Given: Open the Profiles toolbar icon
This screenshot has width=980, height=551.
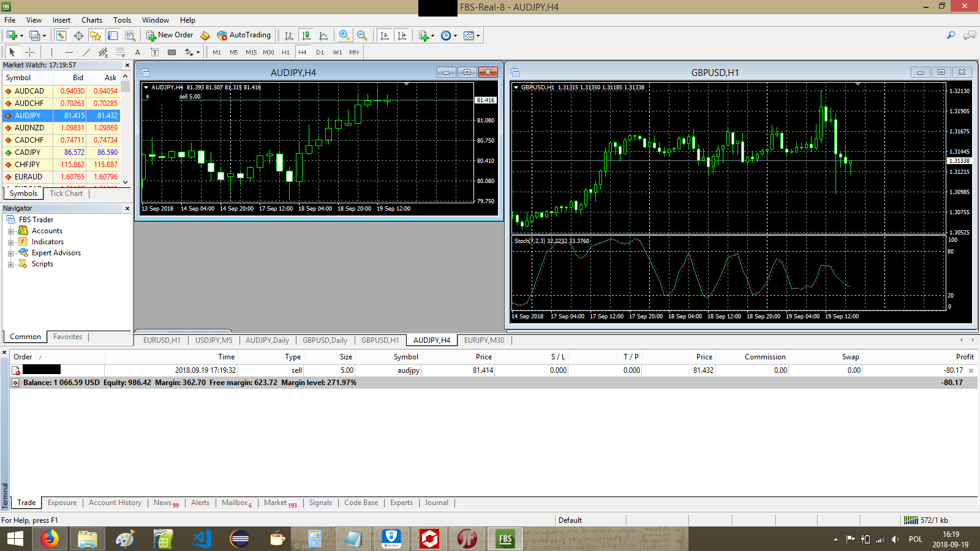Looking at the screenshot, I should [x=34, y=36].
